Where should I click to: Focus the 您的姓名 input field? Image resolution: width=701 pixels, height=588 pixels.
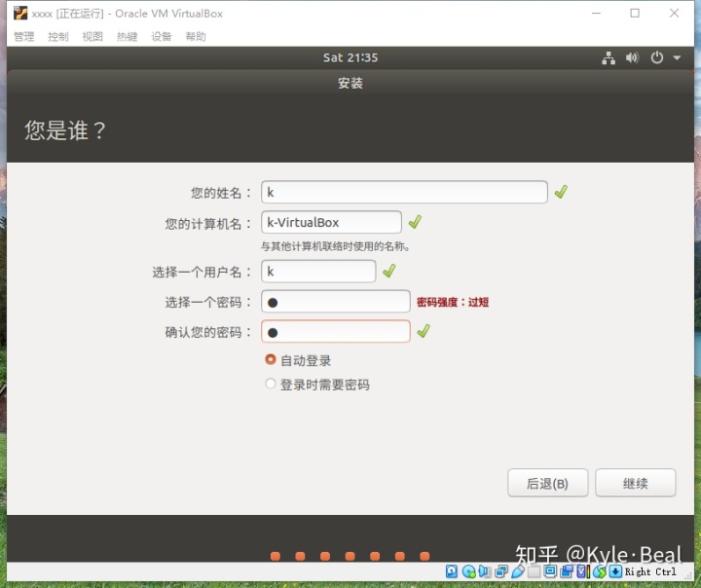click(404, 192)
